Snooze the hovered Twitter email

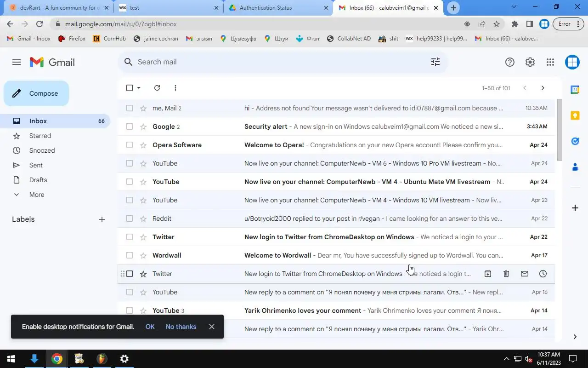point(543,274)
